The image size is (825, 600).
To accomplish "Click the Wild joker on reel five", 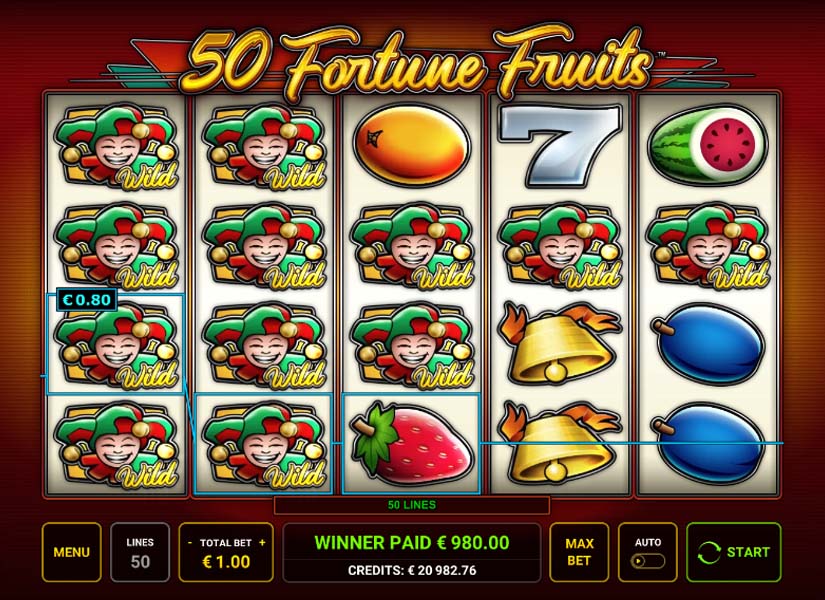I will 708,246.
